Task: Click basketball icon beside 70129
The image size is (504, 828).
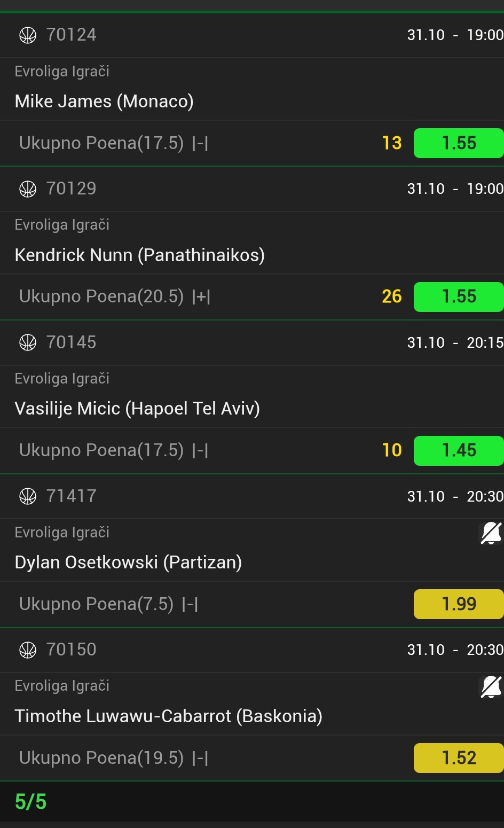Action: click(28, 189)
